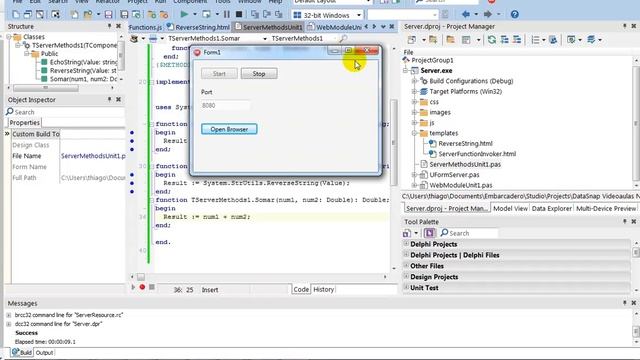Click the Step Over icon in toolbar
Viewport: 640px width, 360px height.
click(267, 15)
